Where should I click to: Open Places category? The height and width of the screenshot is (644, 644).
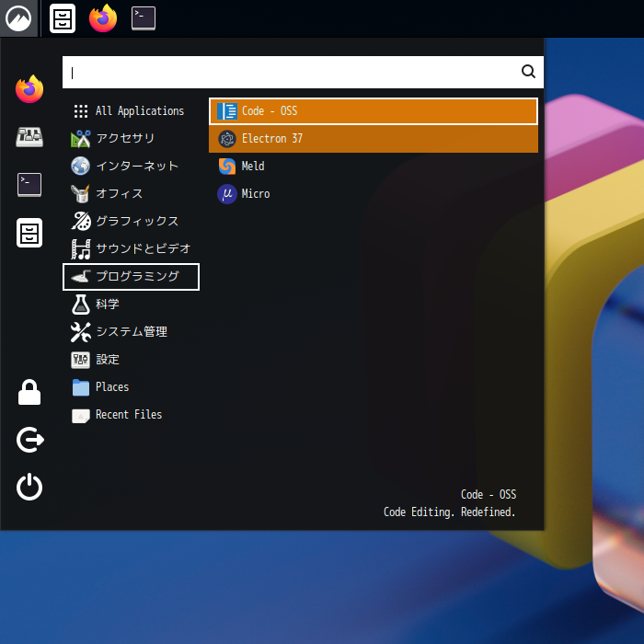131,387
